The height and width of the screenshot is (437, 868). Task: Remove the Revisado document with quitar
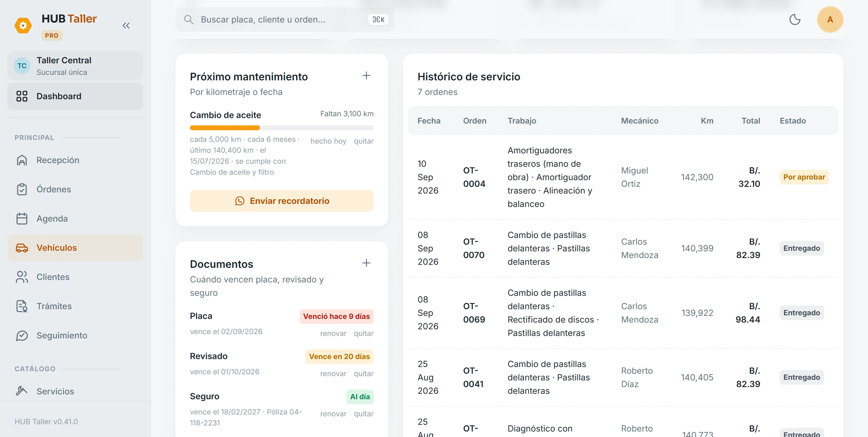(364, 374)
